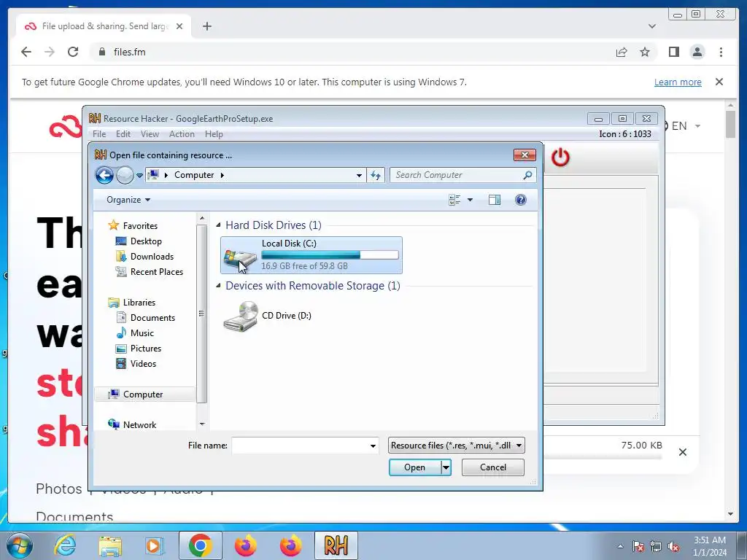Click Chrome back button
This screenshot has height=560, width=747.
pyautogui.click(x=26, y=52)
